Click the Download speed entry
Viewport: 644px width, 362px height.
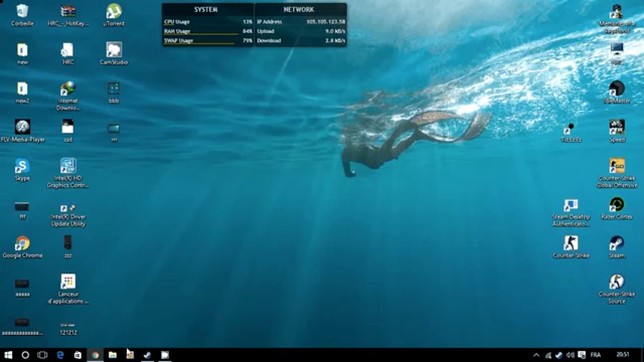pos(301,41)
